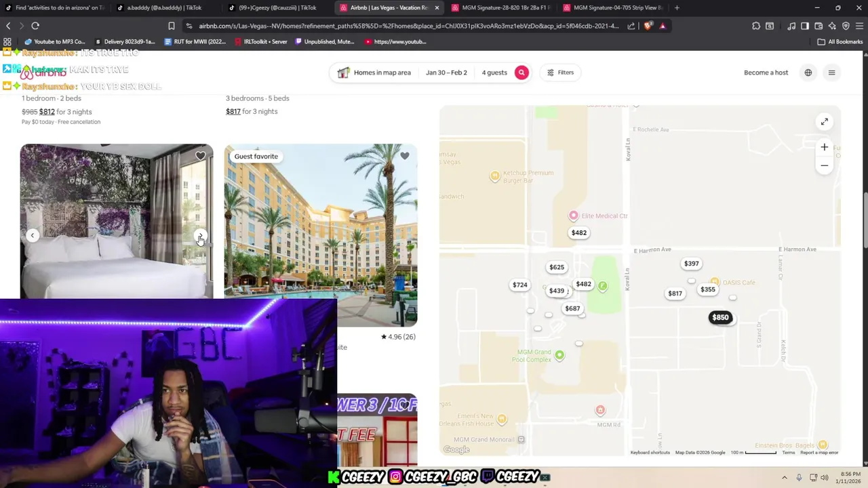The width and height of the screenshot is (868, 488).
Task: Select the highlighted $850 map marker
Action: [x=720, y=317]
